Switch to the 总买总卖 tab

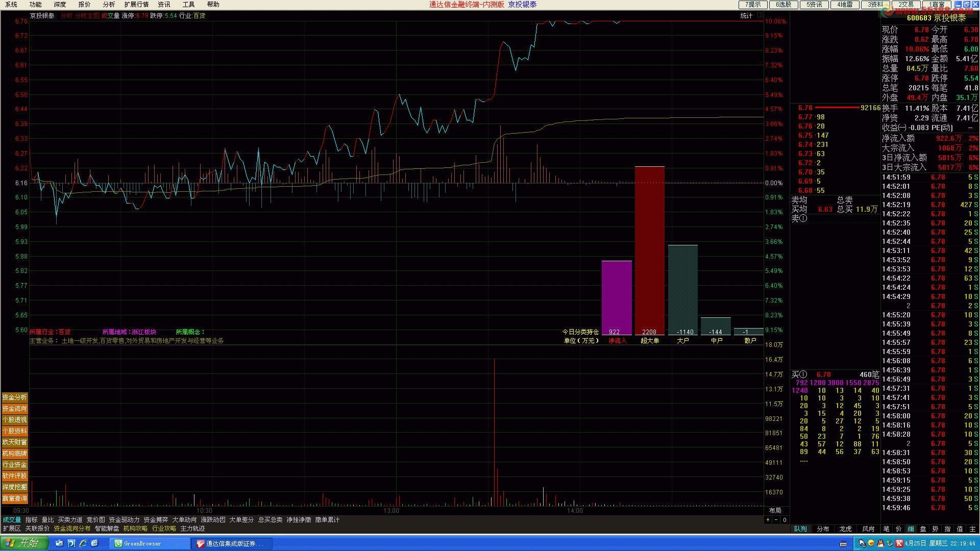click(271, 520)
